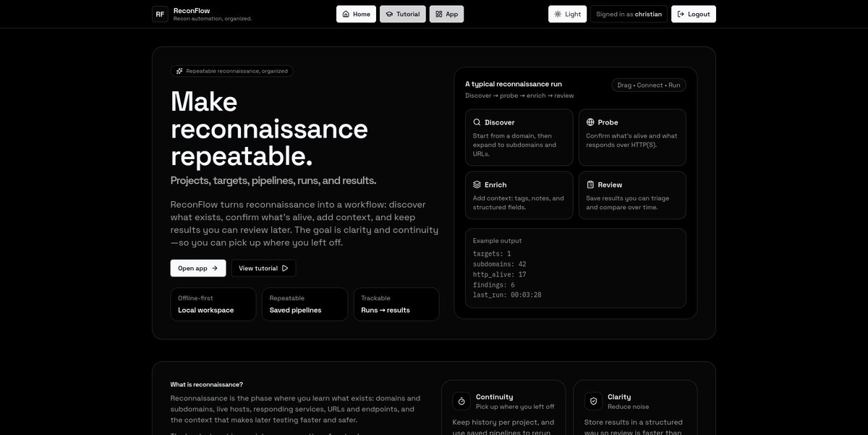Click 'Recon automation, organized.' tagline
This screenshot has height=435, width=868.
[x=213, y=19]
